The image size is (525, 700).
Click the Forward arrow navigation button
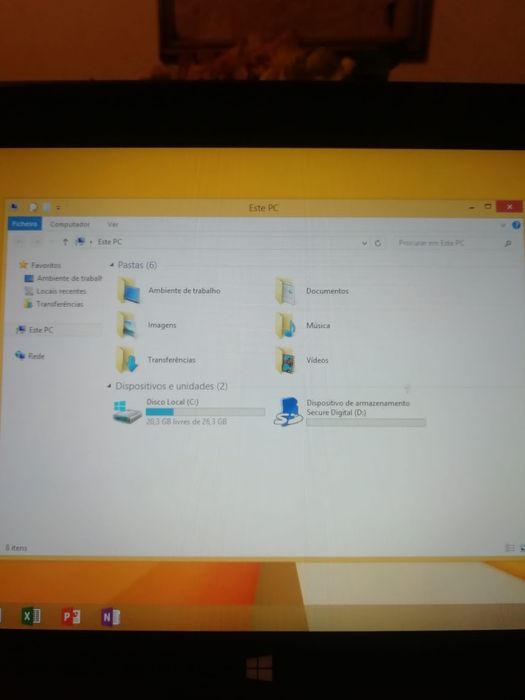pos(37,242)
